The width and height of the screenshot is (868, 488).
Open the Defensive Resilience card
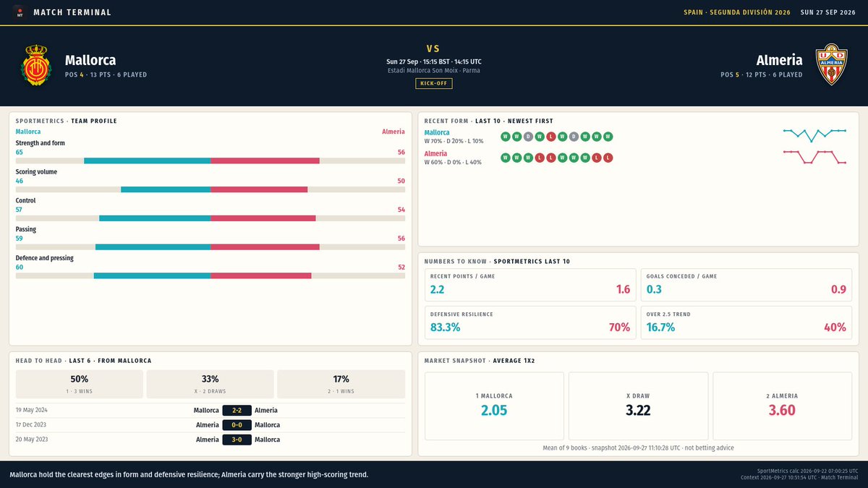tap(530, 322)
